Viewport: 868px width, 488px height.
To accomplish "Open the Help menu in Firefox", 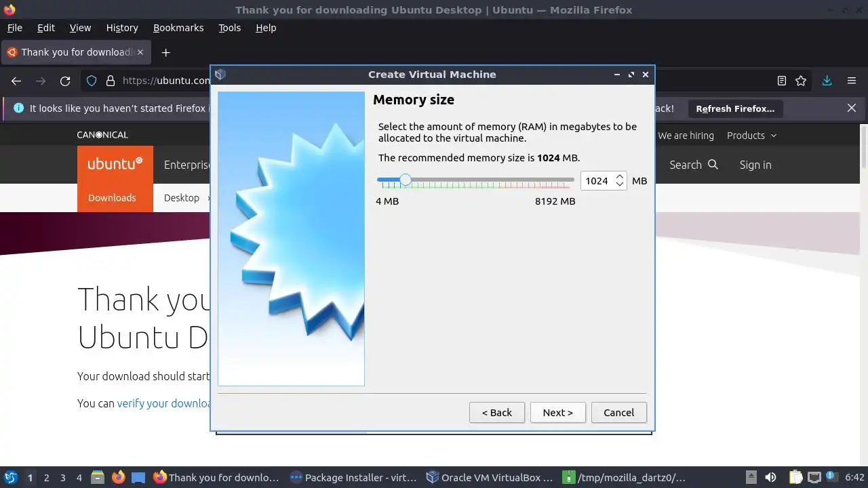I will pyautogui.click(x=266, y=28).
